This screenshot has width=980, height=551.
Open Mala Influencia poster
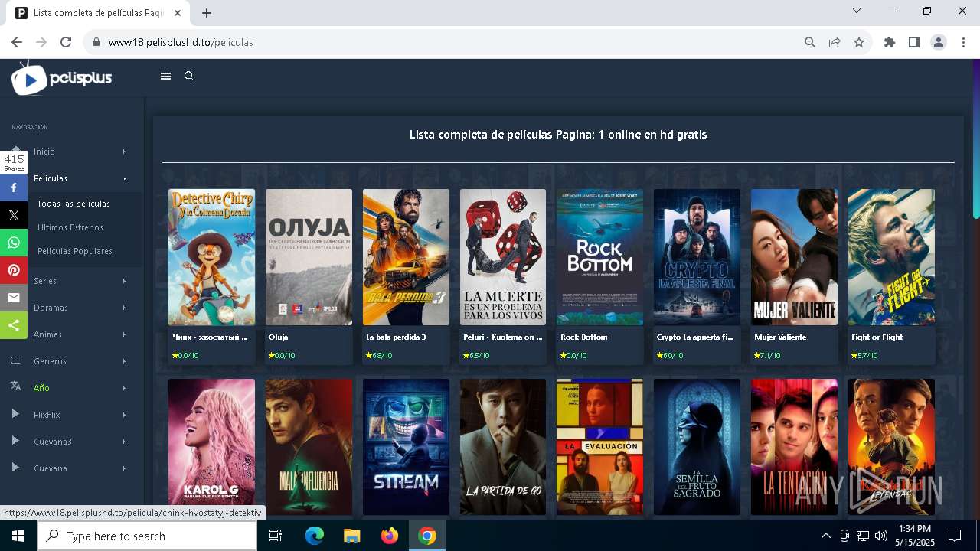coord(309,447)
